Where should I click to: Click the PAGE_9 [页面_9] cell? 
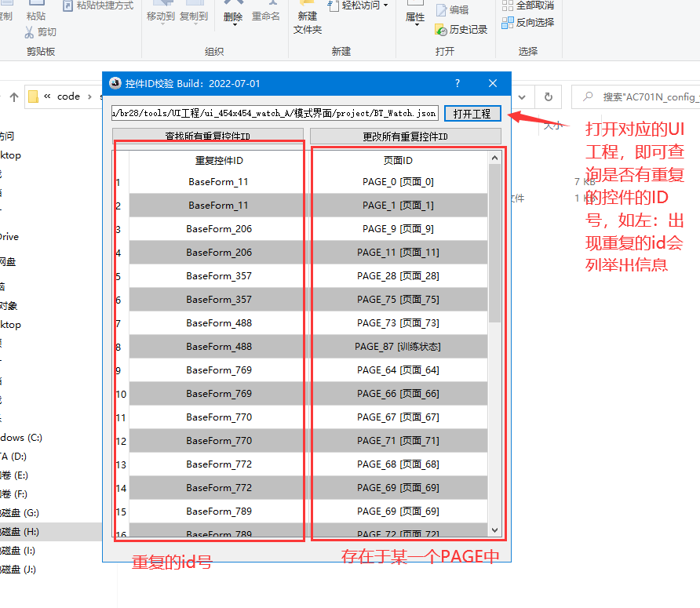[x=398, y=229]
